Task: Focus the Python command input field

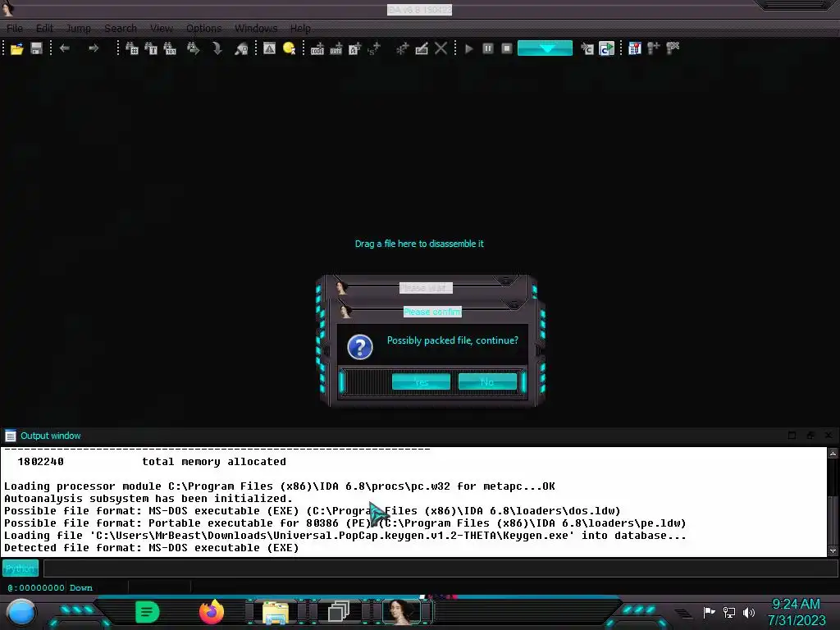Action: click(x=440, y=568)
